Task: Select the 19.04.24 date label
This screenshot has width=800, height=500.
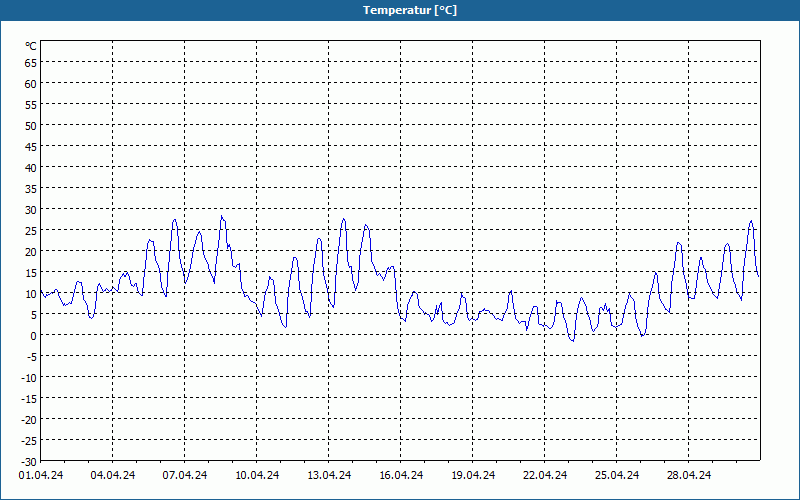Action: click(x=472, y=475)
